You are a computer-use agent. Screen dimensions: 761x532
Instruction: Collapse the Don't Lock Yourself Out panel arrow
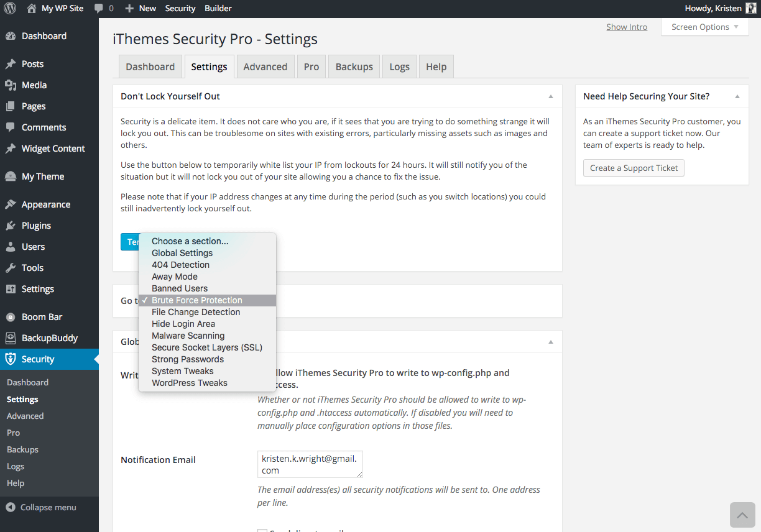coord(551,96)
